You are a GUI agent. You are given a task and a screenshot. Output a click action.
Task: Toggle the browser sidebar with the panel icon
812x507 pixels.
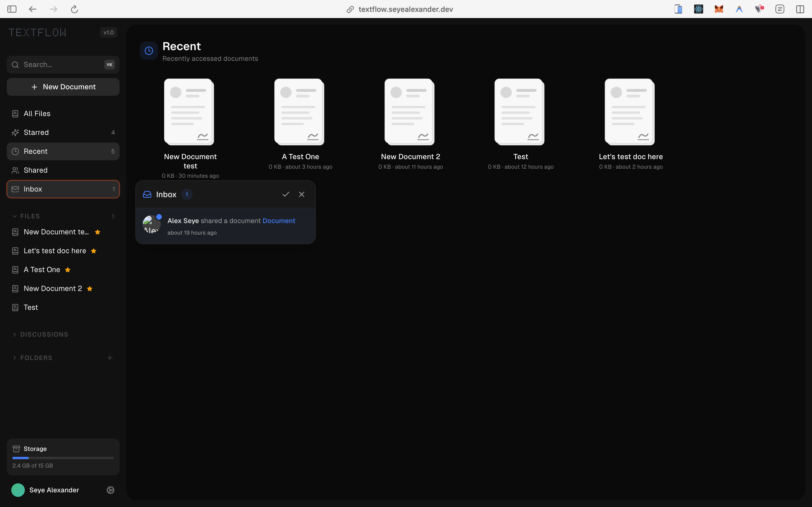[12, 9]
